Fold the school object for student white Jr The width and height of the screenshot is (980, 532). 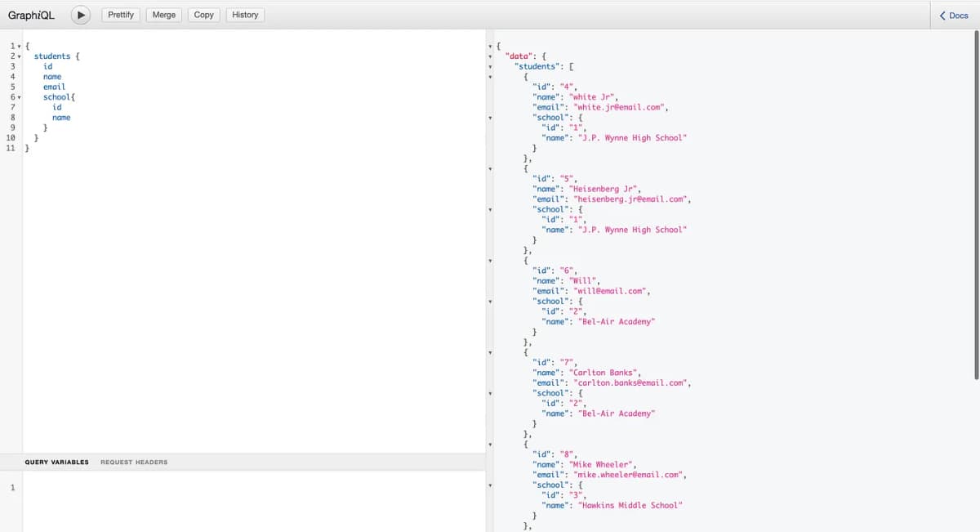pyautogui.click(x=490, y=118)
